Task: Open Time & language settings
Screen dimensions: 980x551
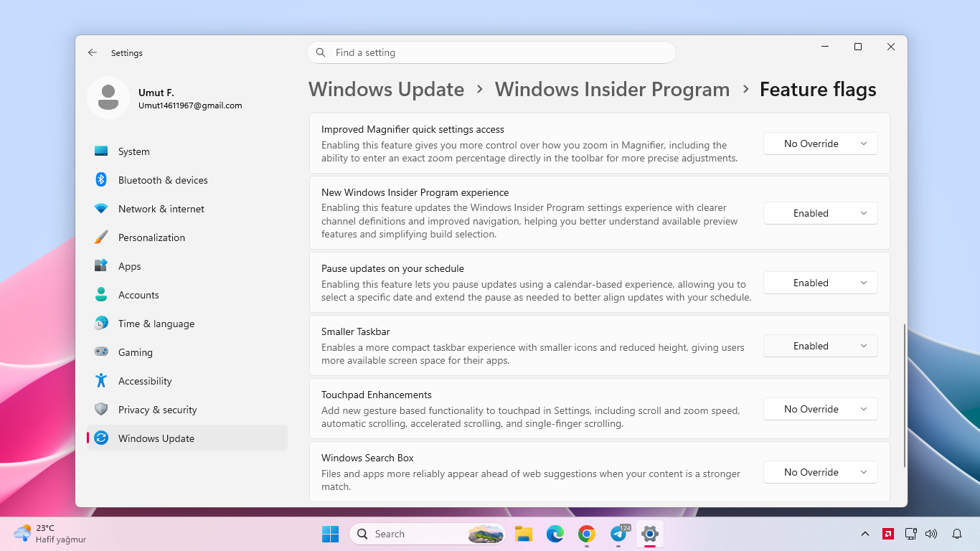Action: [x=187, y=324]
